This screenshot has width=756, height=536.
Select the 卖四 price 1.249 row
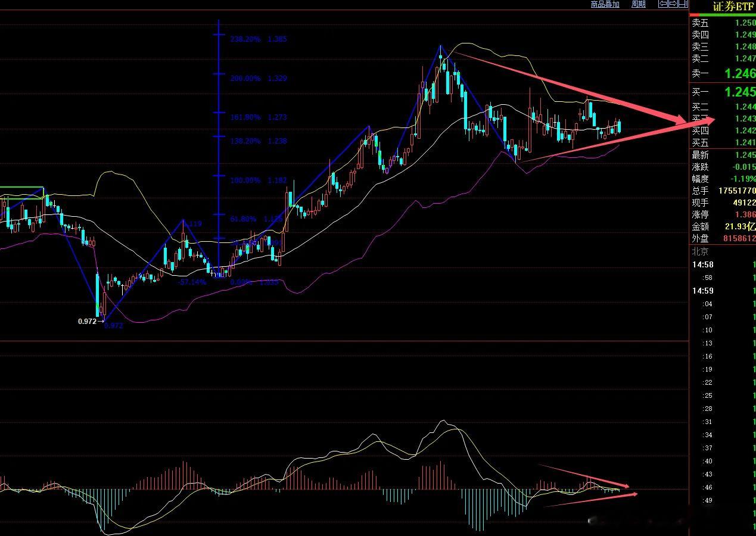pos(723,35)
